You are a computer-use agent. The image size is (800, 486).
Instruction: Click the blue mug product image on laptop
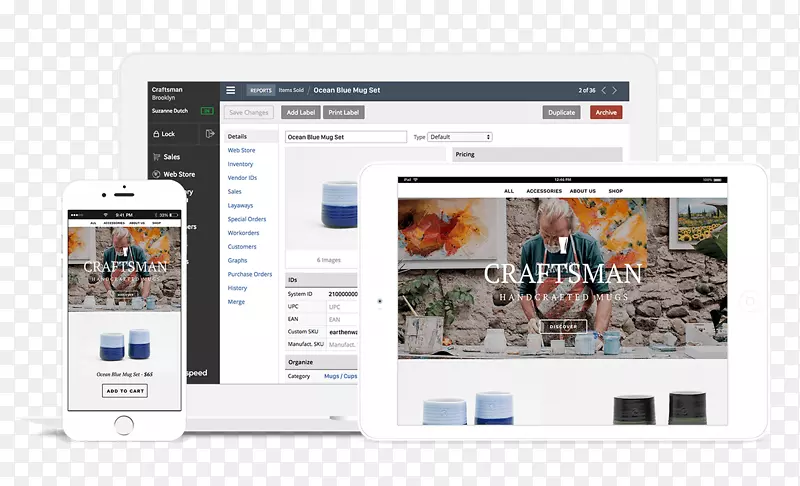(339, 204)
